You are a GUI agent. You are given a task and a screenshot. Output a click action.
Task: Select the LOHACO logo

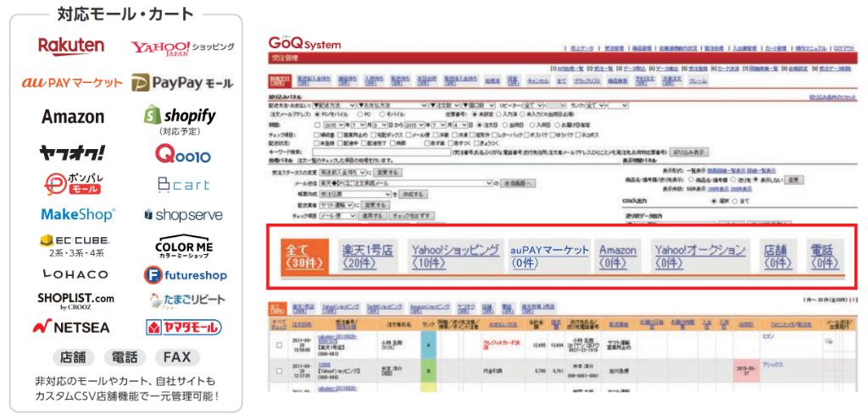pos(75,274)
